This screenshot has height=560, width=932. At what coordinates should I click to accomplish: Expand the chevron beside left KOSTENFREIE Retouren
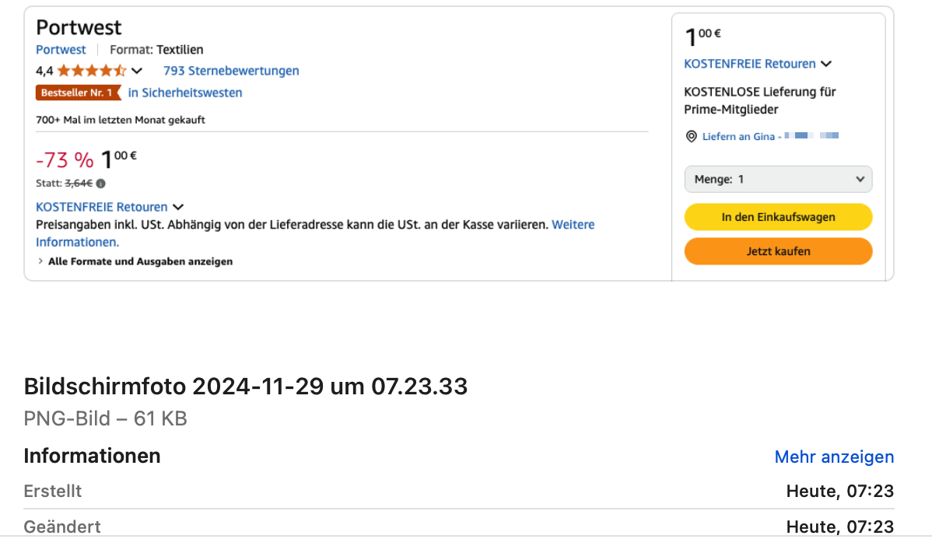(178, 207)
